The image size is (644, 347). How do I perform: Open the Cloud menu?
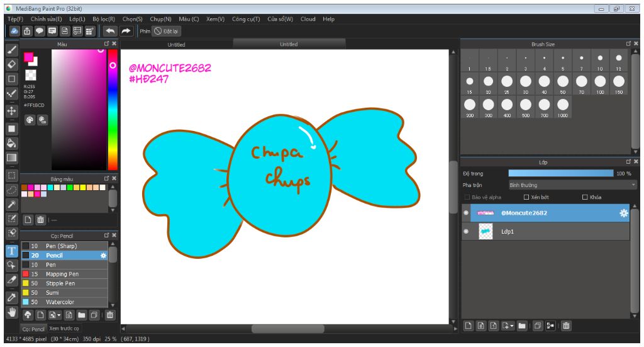pos(308,19)
